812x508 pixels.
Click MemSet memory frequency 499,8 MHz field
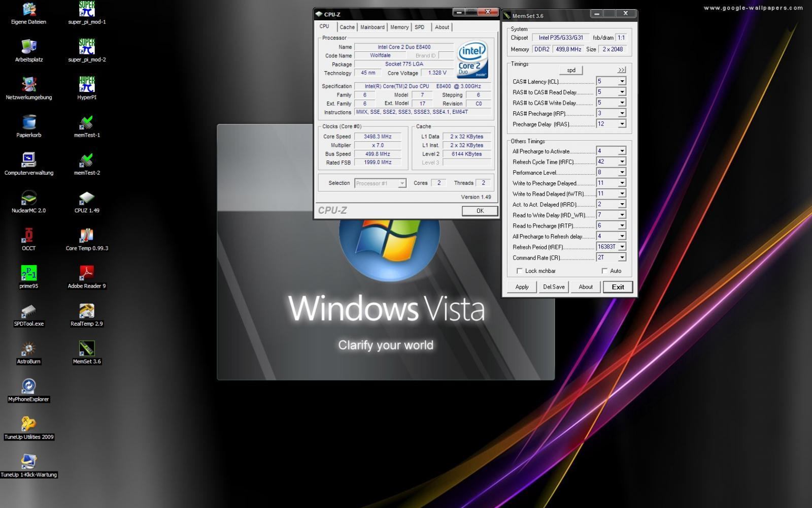pyautogui.click(x=568, y=49)
